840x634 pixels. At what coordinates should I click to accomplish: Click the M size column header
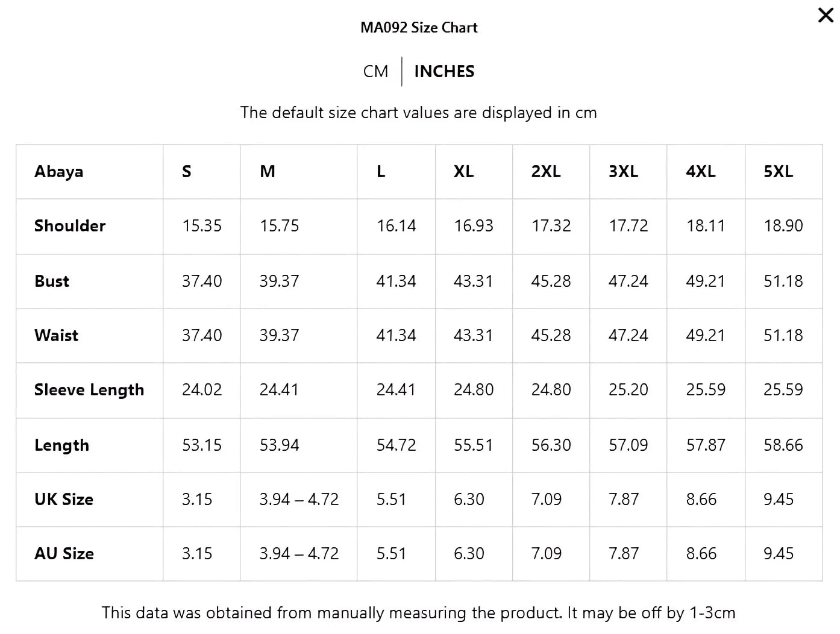(x=268, y=172)
